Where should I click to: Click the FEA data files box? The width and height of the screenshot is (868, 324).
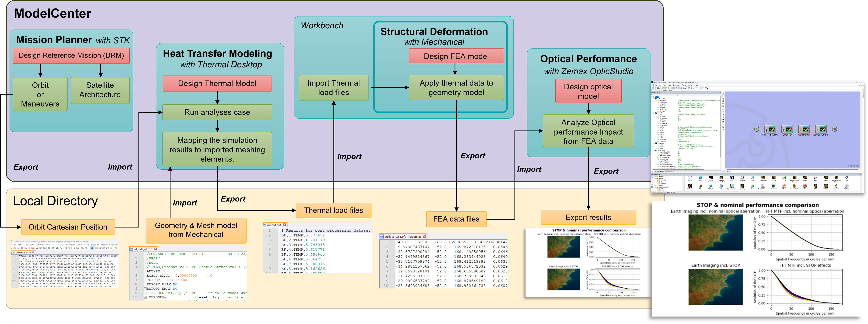click(x=456, y=219)
